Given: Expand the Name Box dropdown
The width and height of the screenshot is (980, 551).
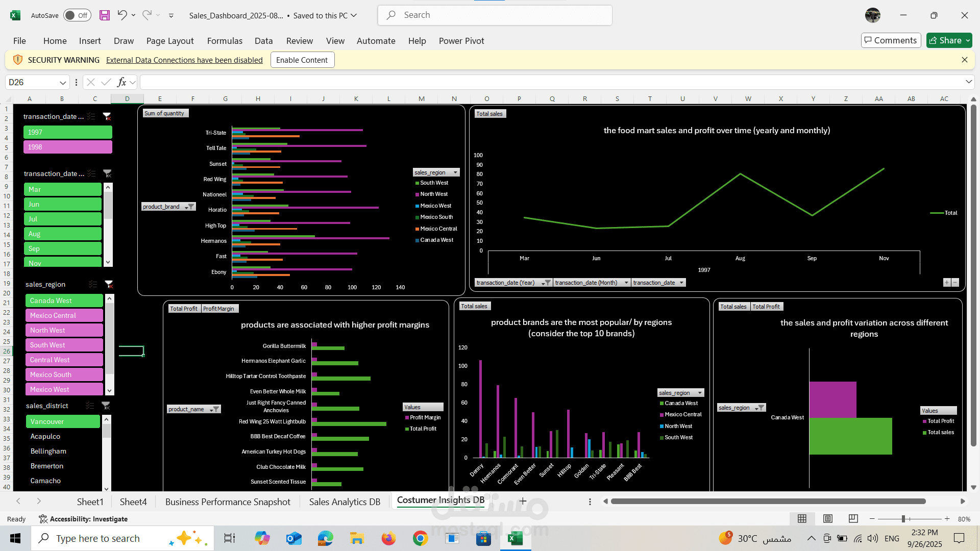Looking at the screenshot, I should [63, 82].
